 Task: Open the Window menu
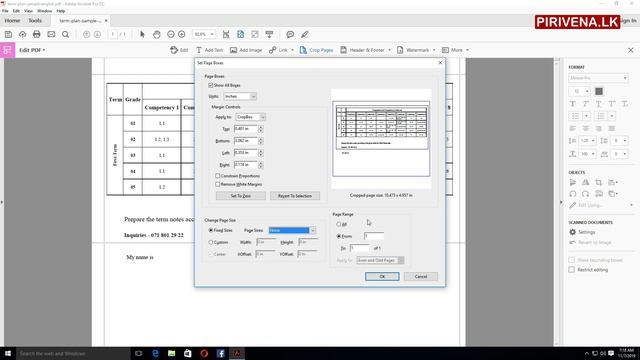[x=44, y=11]
